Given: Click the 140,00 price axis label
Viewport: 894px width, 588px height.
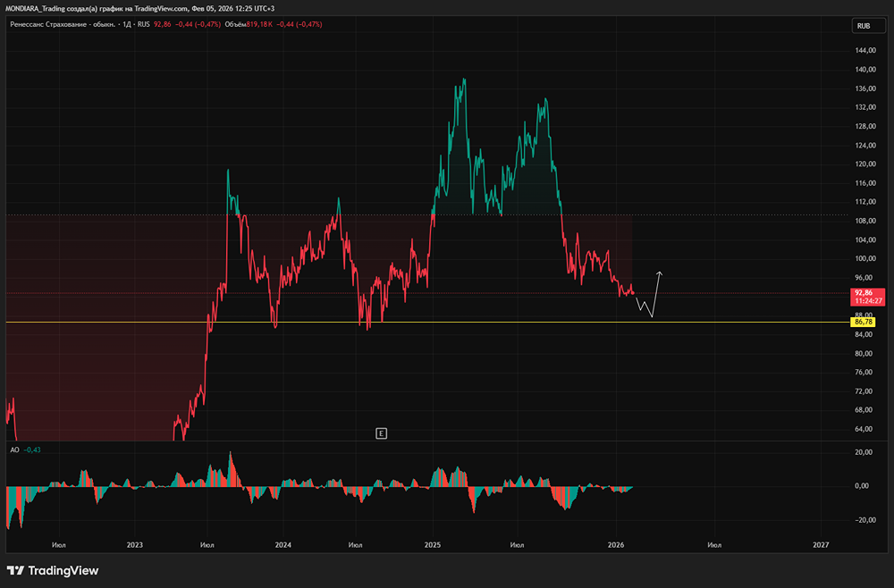Looking at the screenshot, I should (x=865, y=70).
